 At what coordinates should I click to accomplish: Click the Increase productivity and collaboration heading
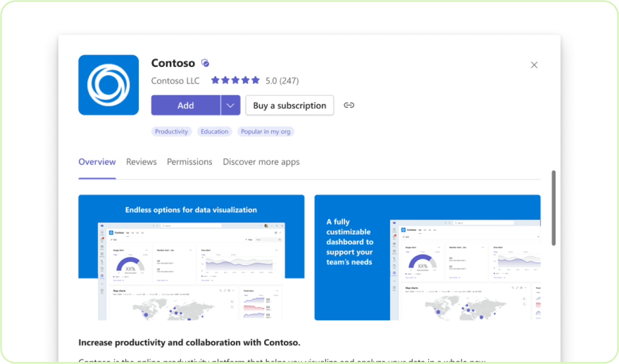click(189, 342)
